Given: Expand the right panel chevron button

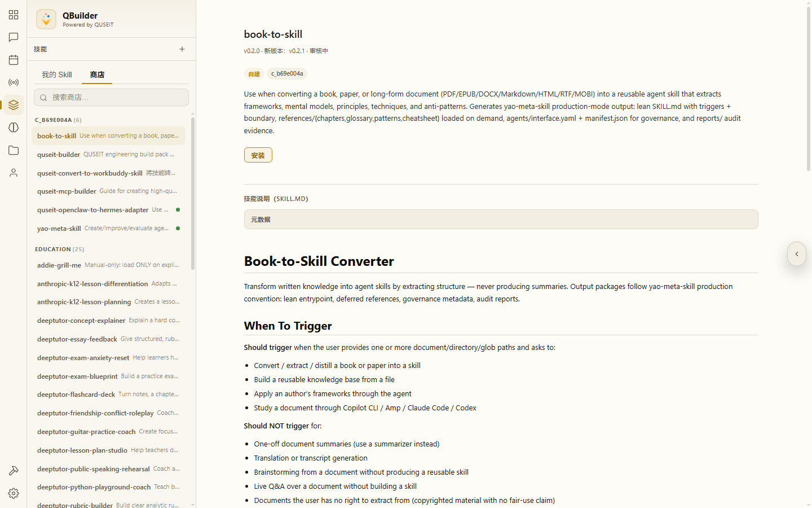Looking at the screenshot, I should (797, 254).
